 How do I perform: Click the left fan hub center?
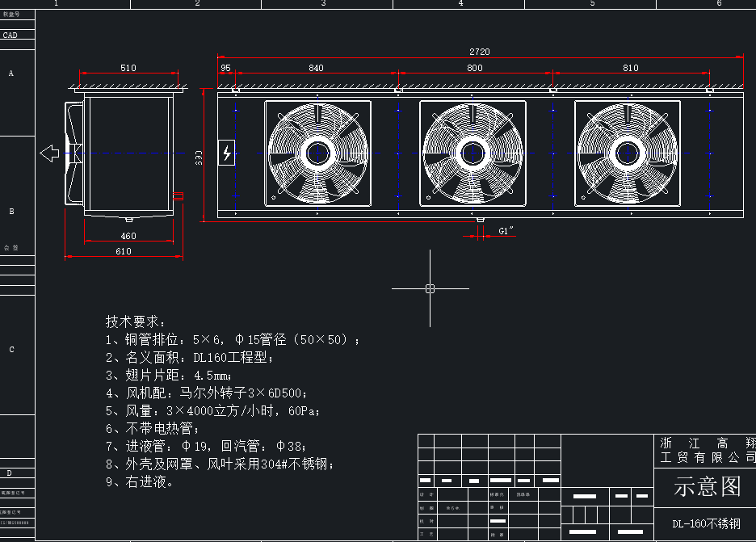(x=317, y=153)
